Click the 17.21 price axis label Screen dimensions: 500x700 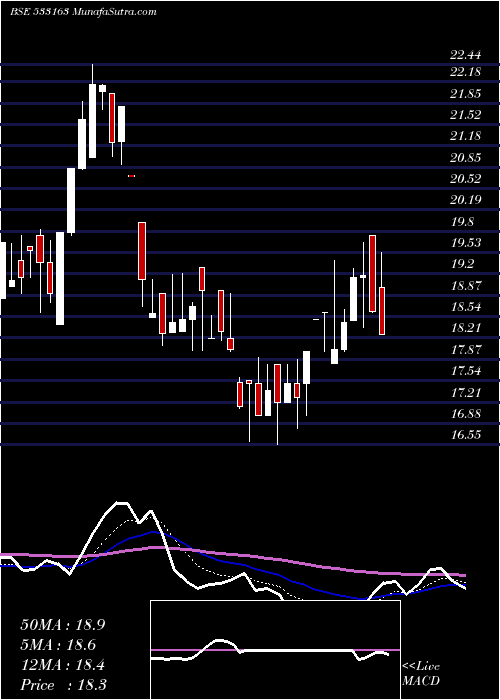tap(466, 393)
